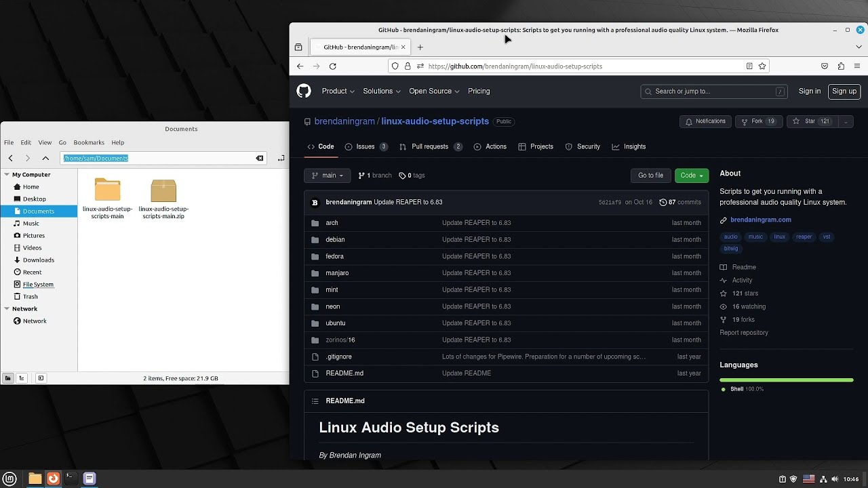Click the Sign in link
The width and height of the screenshot is (868, 488).
click(810, 91)
